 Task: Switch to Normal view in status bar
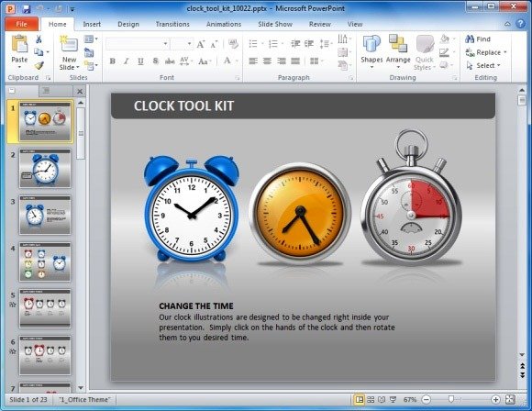[x=359, y=399]
